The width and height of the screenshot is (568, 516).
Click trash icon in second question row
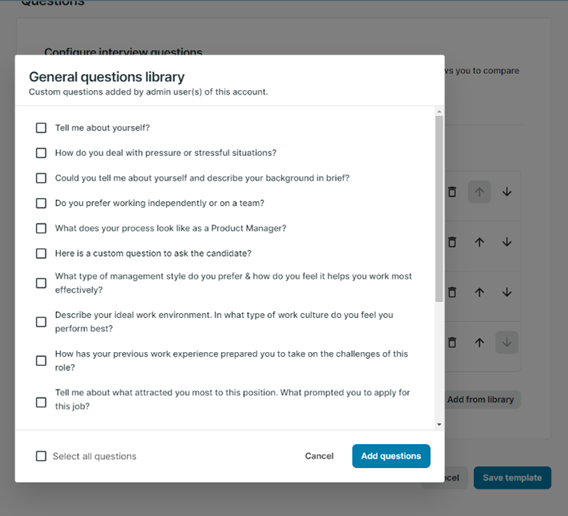(x=452, y=242)
